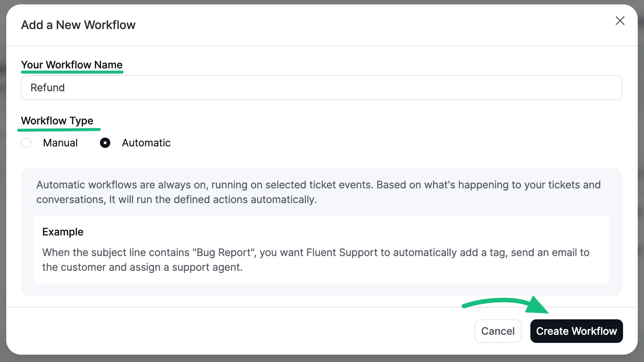
Task: Click the Add a New Workflow title
Action: tap(78, 25)
